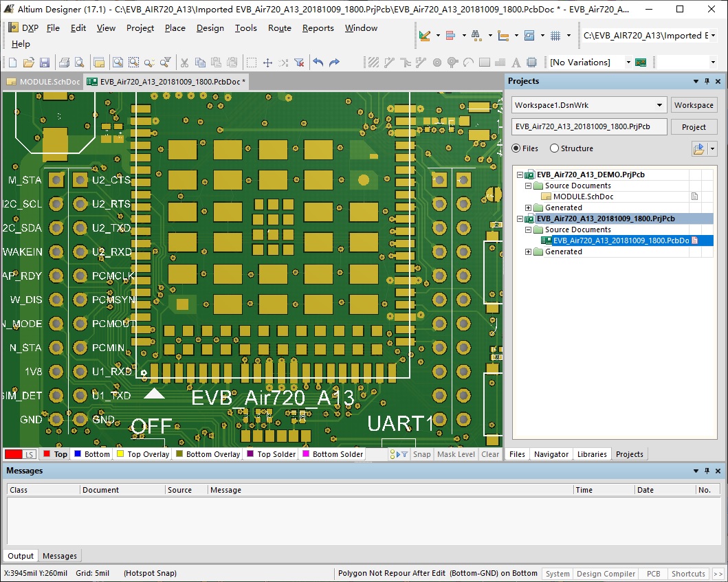Screen dimensions: 728x582
Task: Open the Workspace1.DsnWrk dropdown
Action: click(x=659, y=105)
